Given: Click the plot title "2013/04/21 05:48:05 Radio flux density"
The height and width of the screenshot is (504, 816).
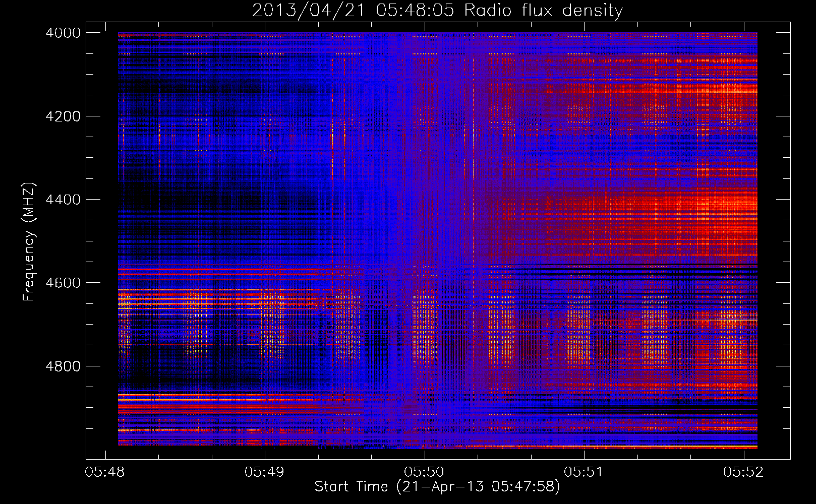Looking at the screenshot, I should click(x=437, y=11).
